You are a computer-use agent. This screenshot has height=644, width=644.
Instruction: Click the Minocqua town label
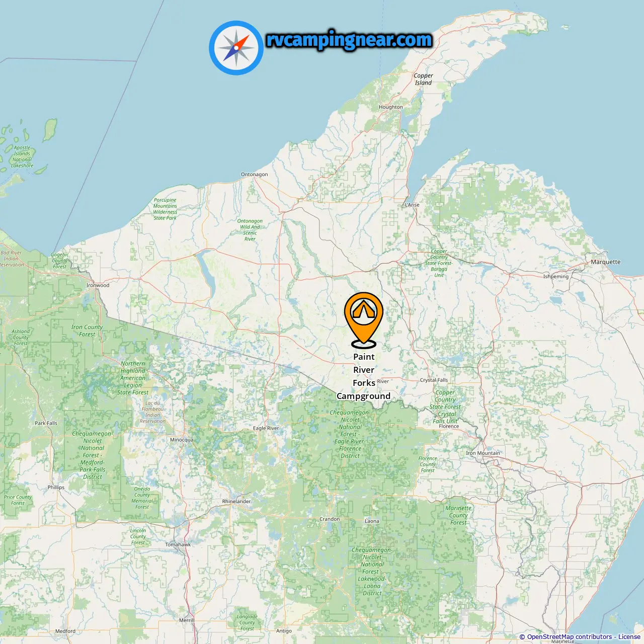[182, 440]
